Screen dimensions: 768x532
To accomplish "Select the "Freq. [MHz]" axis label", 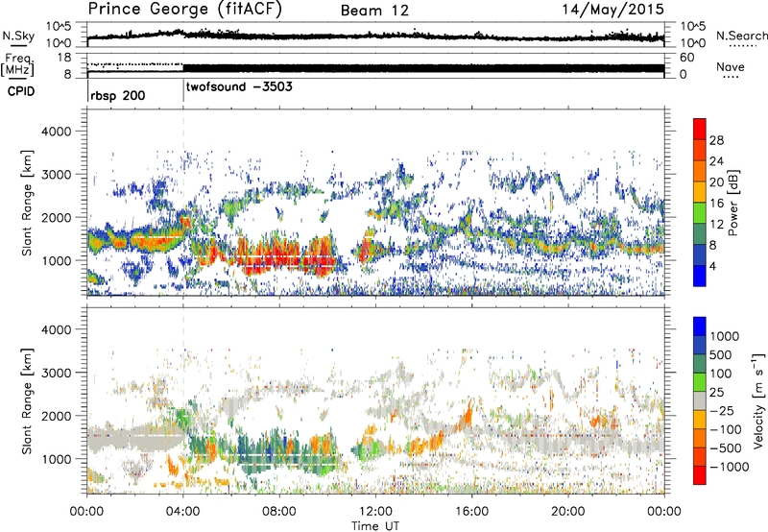I will tap(17, 64).
